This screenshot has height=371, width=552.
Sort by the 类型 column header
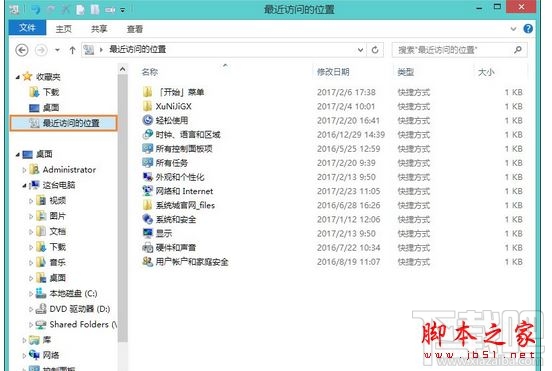(x=405, y=72)
